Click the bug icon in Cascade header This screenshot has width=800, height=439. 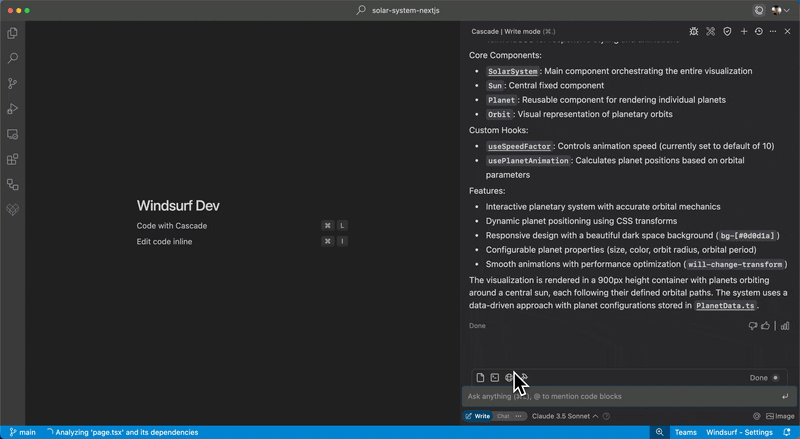[694, 31]
